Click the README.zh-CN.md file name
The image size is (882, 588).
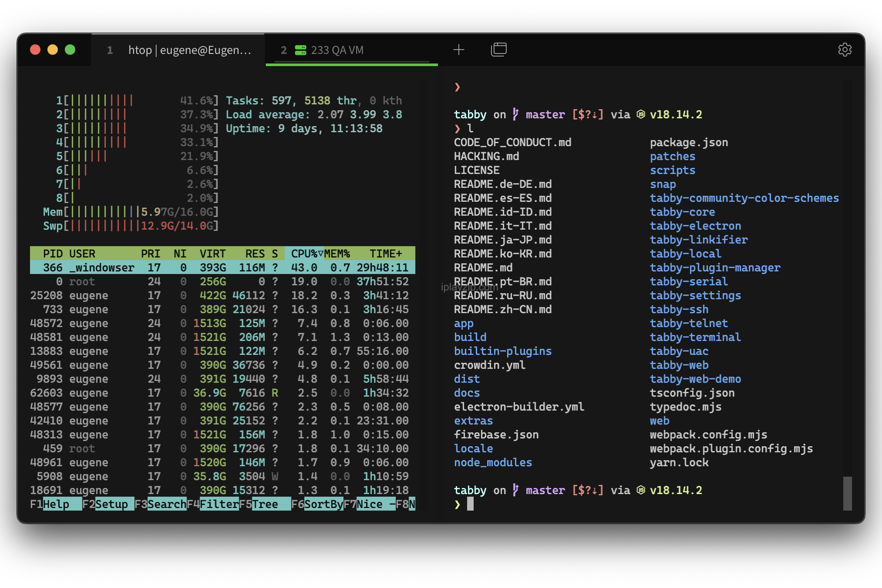click(x=503, y=309)
